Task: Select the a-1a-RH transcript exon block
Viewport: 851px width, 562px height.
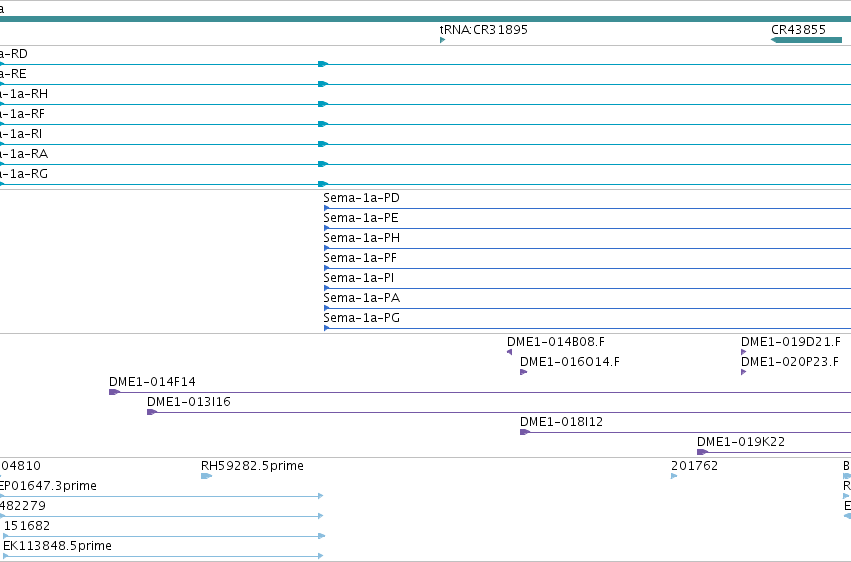Action: coord(323,104)
